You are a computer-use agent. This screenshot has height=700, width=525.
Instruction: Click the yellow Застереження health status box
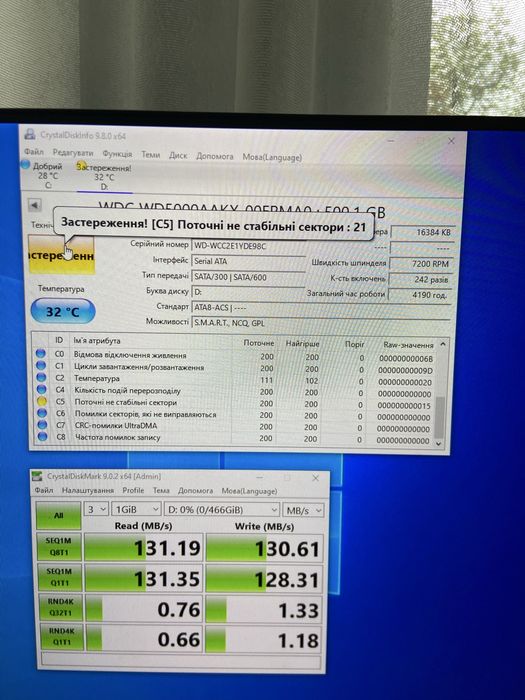(x=61, y=254)
